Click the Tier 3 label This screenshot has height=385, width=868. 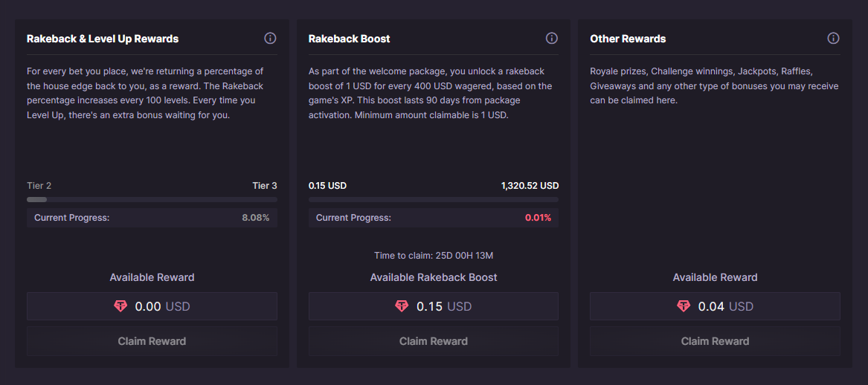[265, 185]
